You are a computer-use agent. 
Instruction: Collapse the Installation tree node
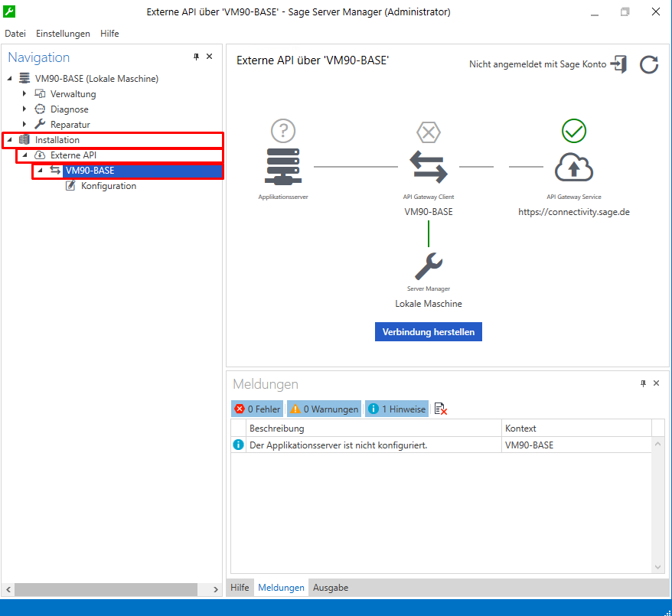click(x=9, y=140)
